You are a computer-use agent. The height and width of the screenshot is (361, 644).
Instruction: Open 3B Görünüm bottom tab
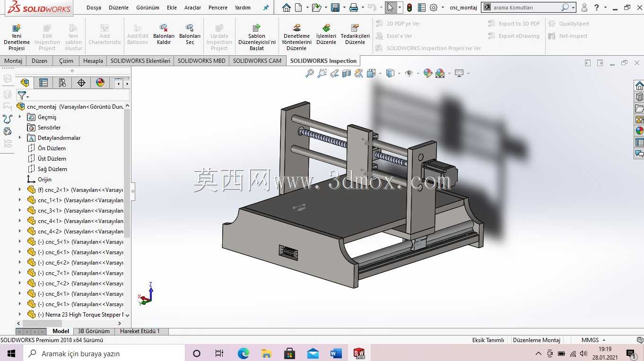click(x=94, y=331)
